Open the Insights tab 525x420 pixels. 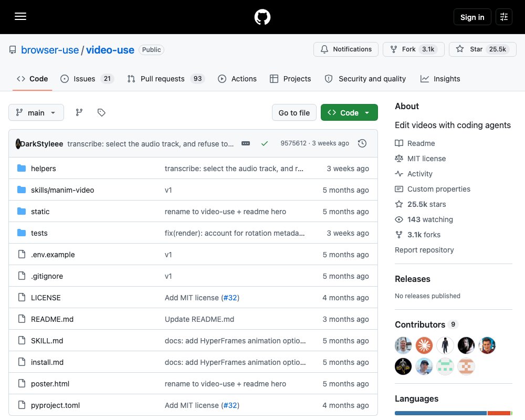440,79
